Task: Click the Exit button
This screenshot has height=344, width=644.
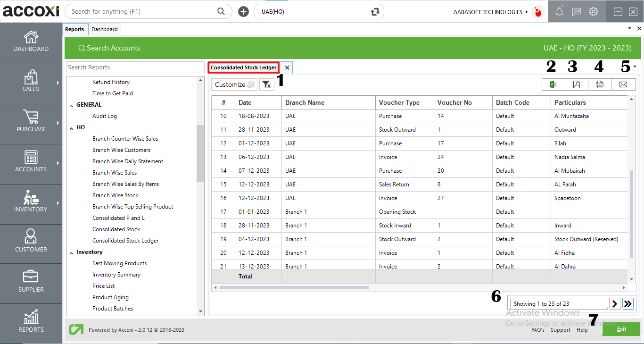Action: (x=621, y=329)
